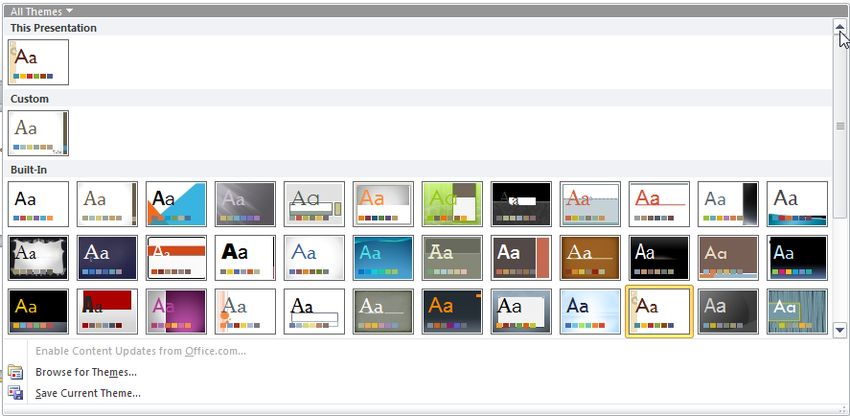
Task: Select the black theme with white rectangle
Action: pos(521,204)
